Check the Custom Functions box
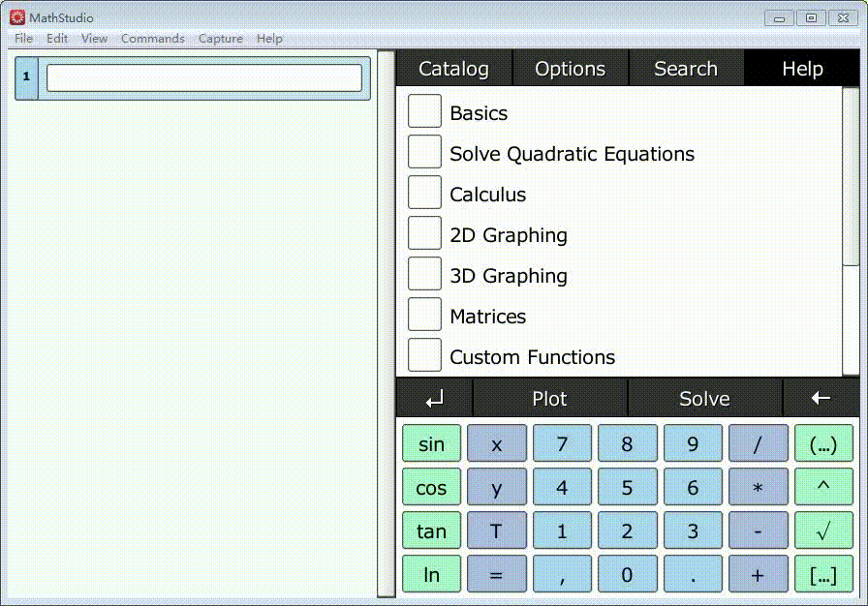Image resolution: width=868 pixels, height=606 pixels. tap(424, 355)
